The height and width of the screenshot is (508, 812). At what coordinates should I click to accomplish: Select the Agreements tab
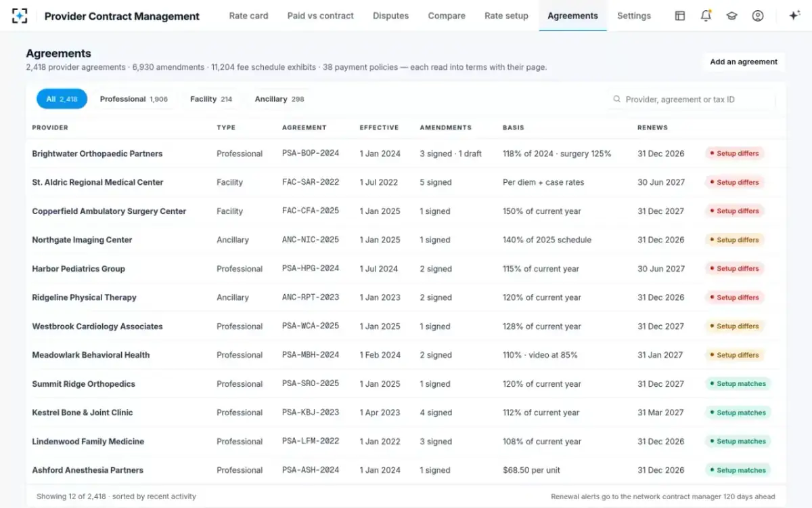[x=572, y=16]
